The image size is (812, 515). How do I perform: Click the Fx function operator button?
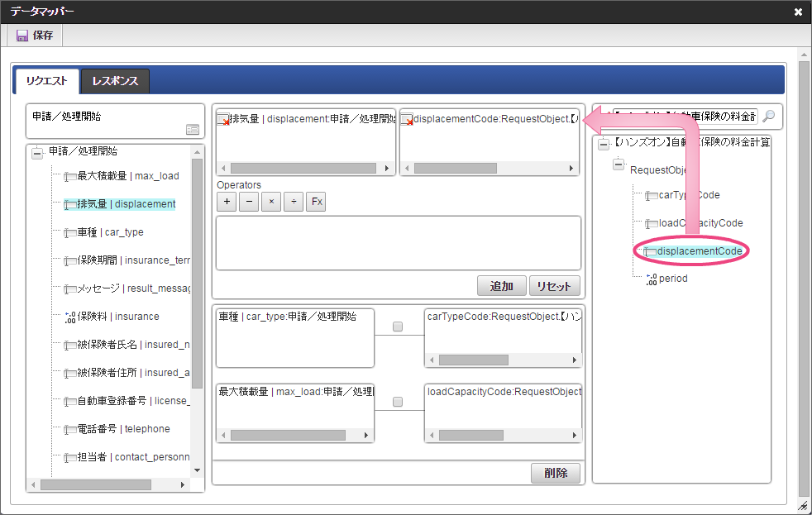pos(315,203)
